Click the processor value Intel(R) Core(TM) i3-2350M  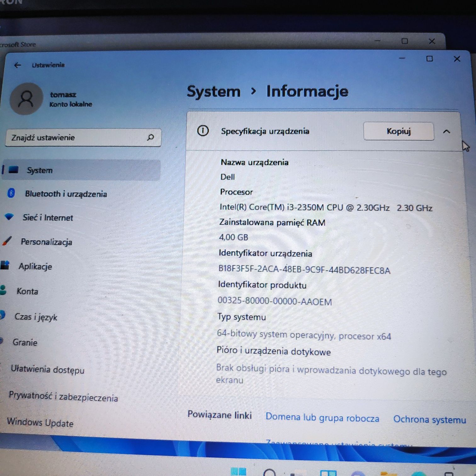coord(326,207)
